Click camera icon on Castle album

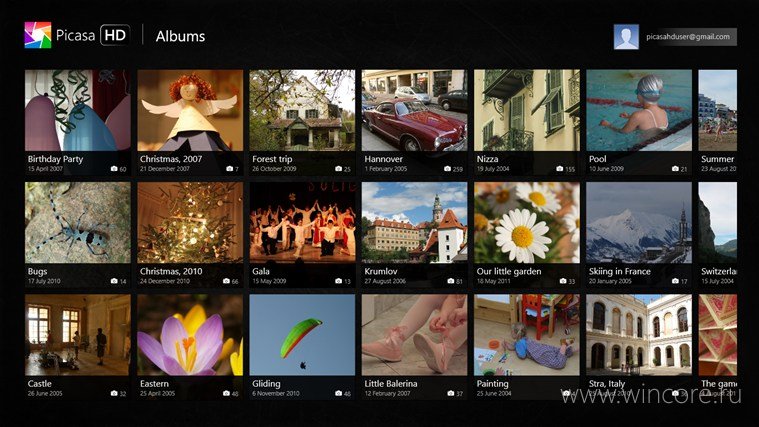click(x=114, y=394)
